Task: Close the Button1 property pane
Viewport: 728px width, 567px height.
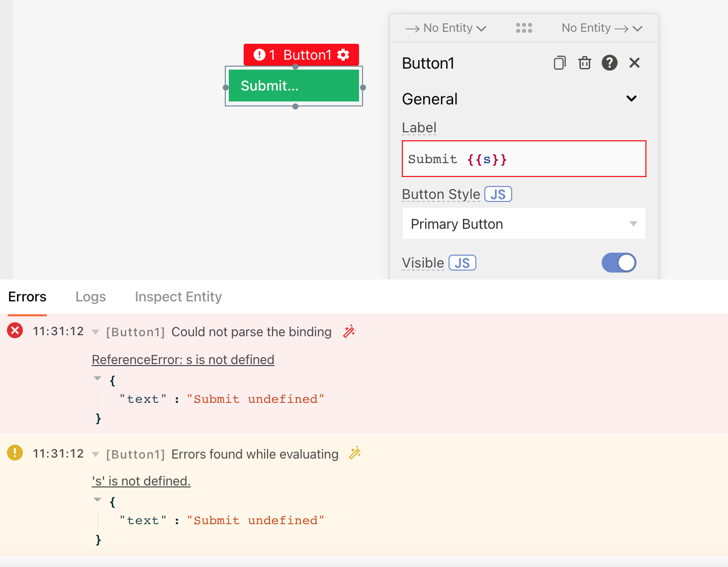Action: pos(635,63)
